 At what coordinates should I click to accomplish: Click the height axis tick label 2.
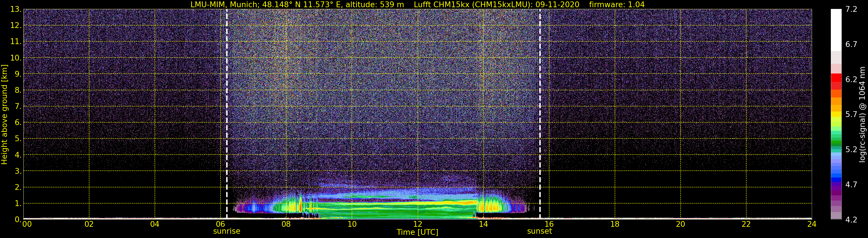tap(18, 187)
